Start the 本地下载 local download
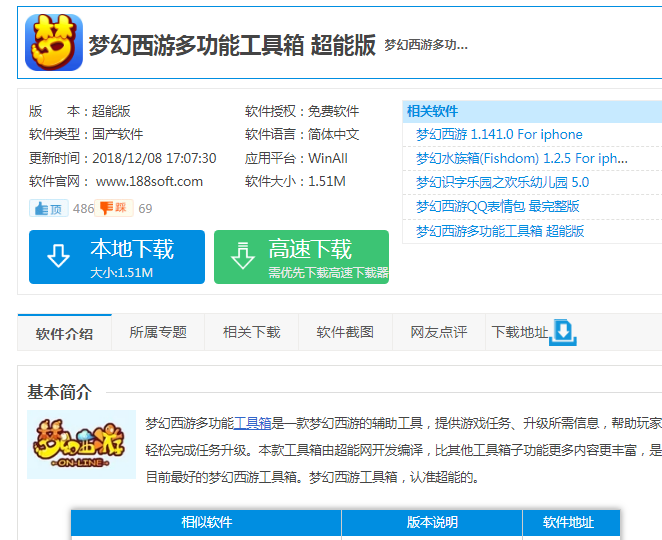The width and height of the screenshot is (662, 540). point(117,257)
